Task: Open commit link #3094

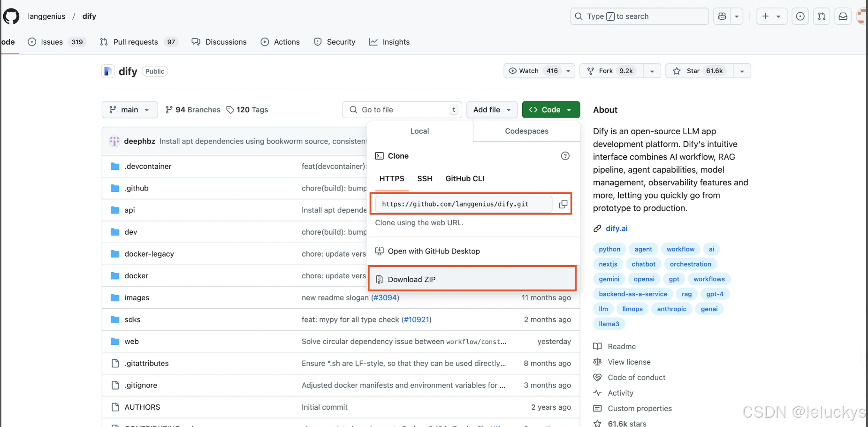Action: (385, 298)
